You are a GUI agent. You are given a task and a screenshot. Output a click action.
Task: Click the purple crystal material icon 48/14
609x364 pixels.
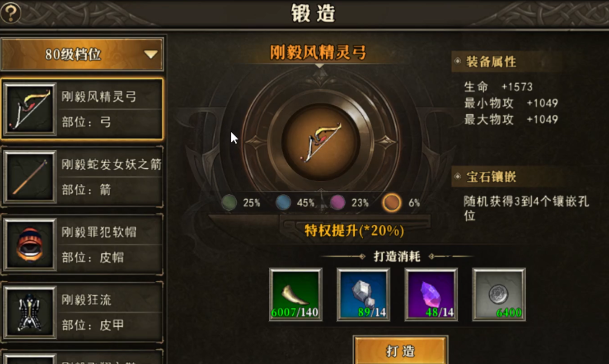point(431,294)
